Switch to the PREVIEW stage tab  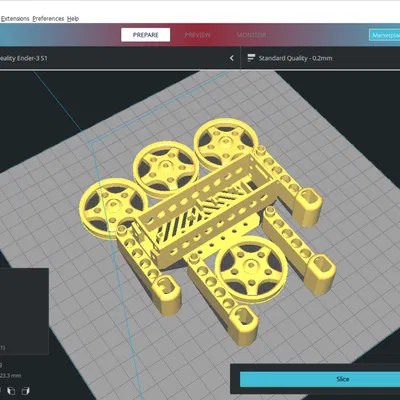198,35
